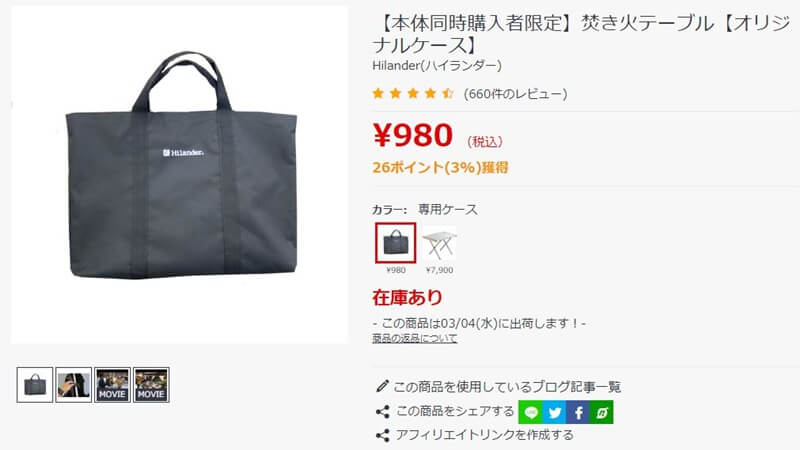The height and width of the screenshot is (450, 800).
Task: Click share icon next to この商品をシェアする
Action: click(383, 412)
